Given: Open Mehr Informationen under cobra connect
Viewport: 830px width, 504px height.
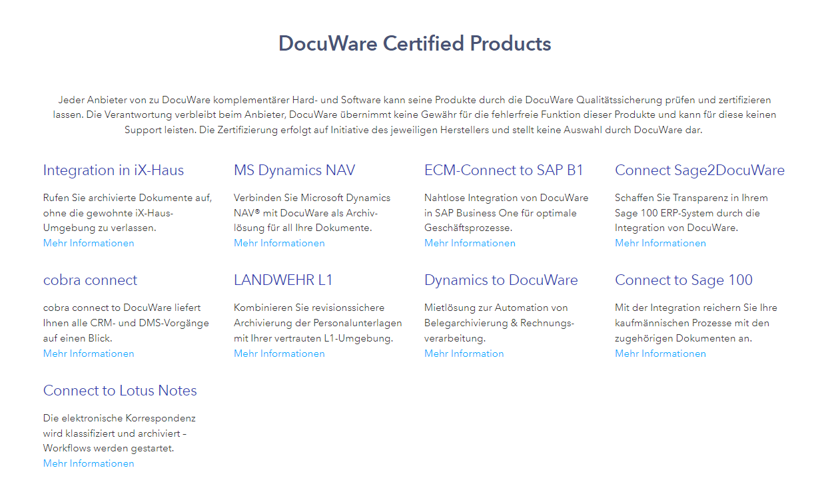Looking at the screenshot, I should [89, 354].
